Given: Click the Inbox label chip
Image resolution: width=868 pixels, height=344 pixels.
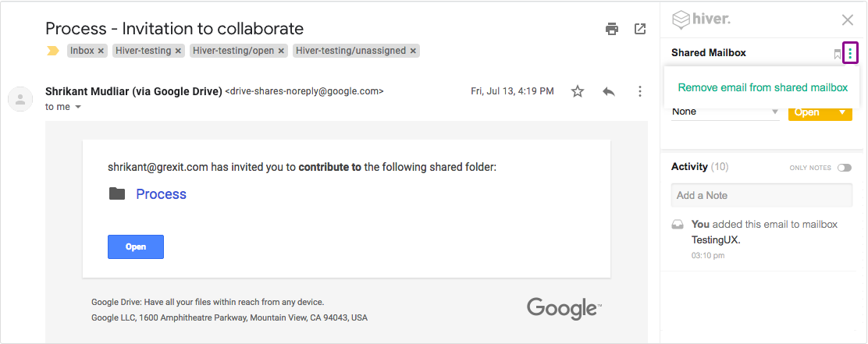Looking at the screenshot, I should pyautogui.click(x=87, y=51).
